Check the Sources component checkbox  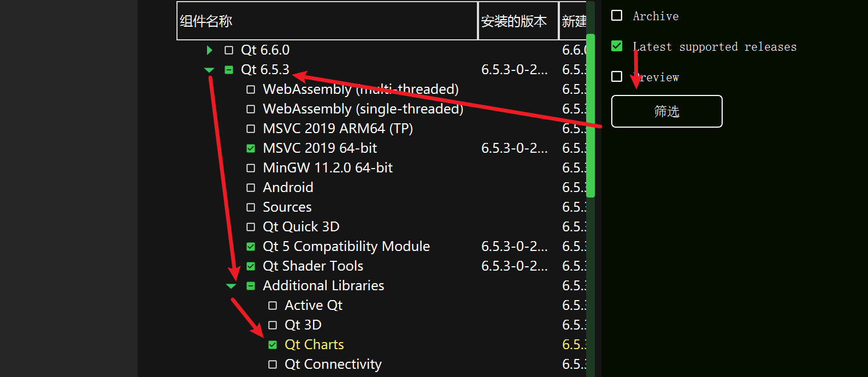click(x=251, y=207)
